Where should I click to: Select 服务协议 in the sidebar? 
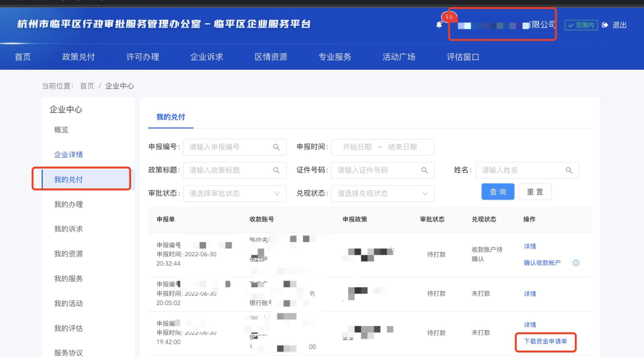[68, 352]
